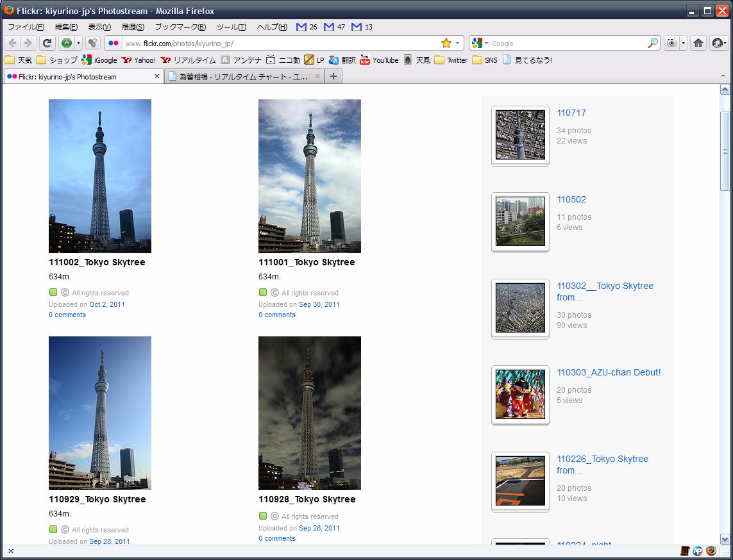
Task: Open the ニコ動 bookmark
Action: tap(283, 60)
